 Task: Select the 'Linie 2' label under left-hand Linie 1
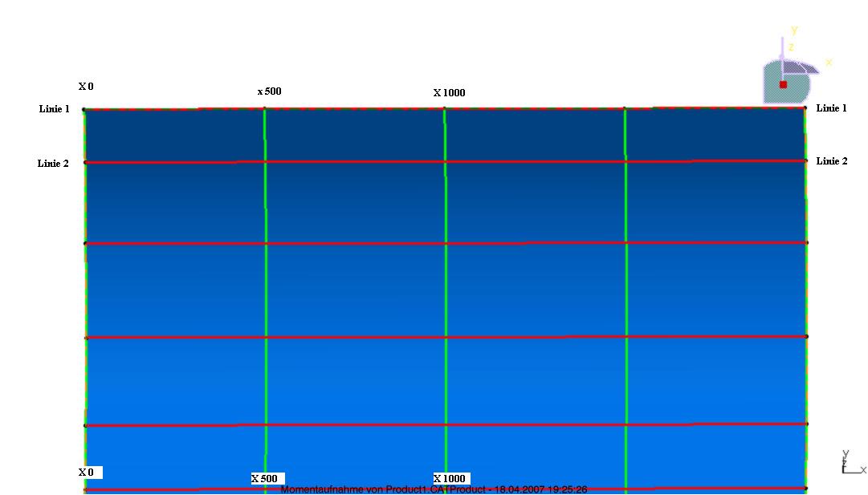click(x=53, y=163)
